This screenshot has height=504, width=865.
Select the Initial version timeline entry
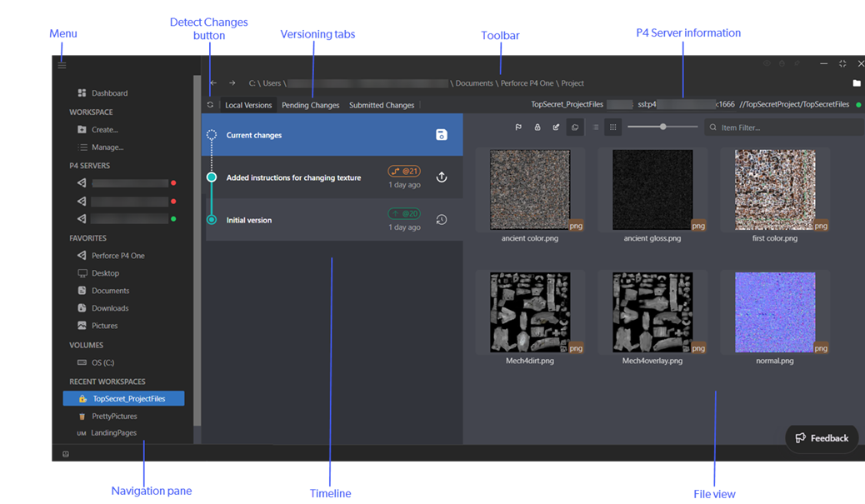pos(332,219)
